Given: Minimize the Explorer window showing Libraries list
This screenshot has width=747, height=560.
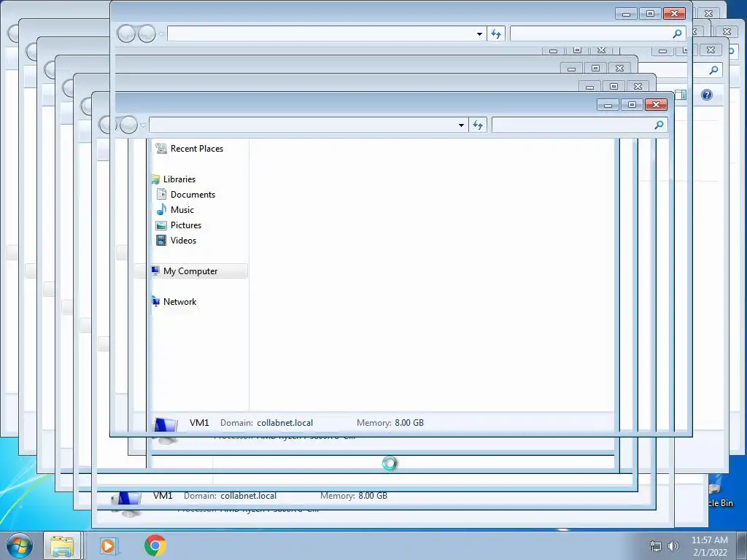Looking at the screenshot, I should (x=608, y=105).
